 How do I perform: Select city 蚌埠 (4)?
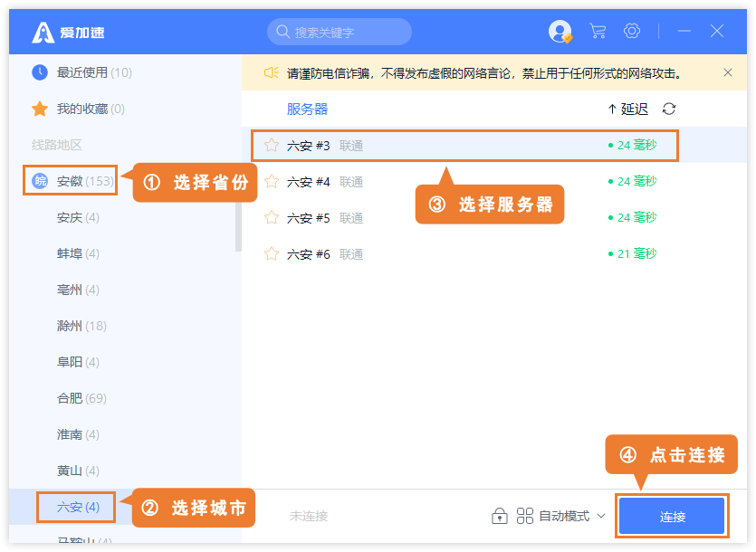pos(78,253)
